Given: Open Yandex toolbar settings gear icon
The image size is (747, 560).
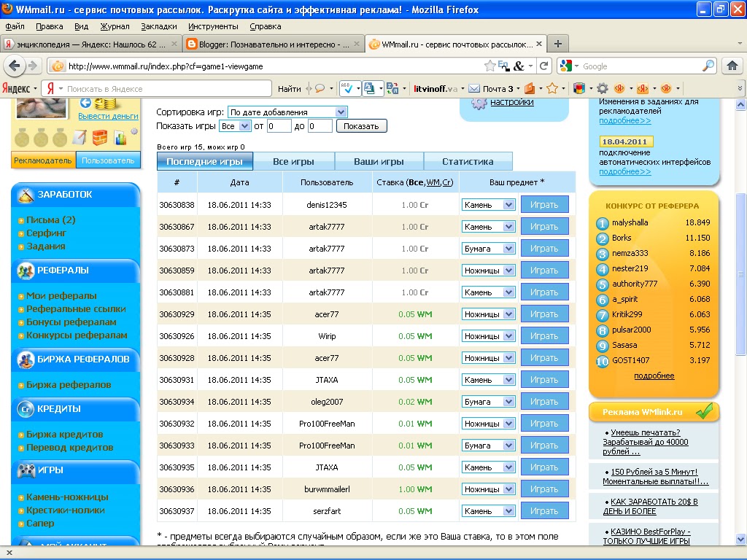Looking at the screenshot, I should 602,88.
